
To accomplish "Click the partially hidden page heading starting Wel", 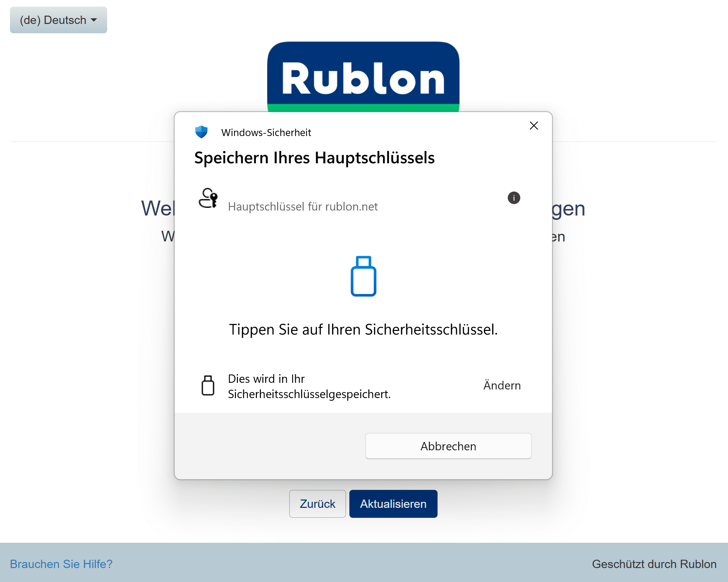I will pos(158,208).
